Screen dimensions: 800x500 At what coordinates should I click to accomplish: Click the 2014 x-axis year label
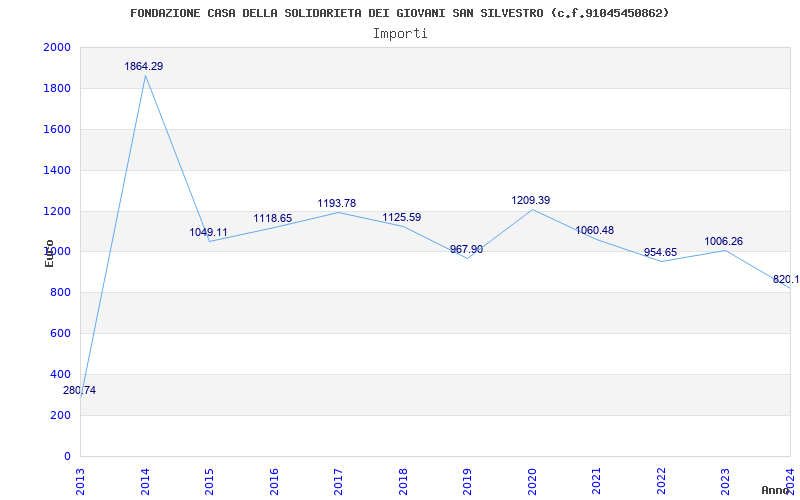click(x=145, y=481)
